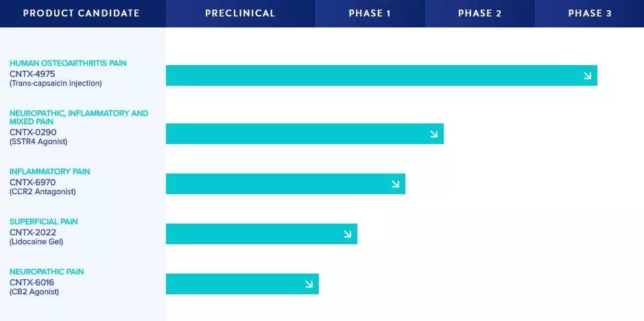Click the CB2 Agonist description text
This screenshot has width=644, height=321.
(x=34, y=292)
